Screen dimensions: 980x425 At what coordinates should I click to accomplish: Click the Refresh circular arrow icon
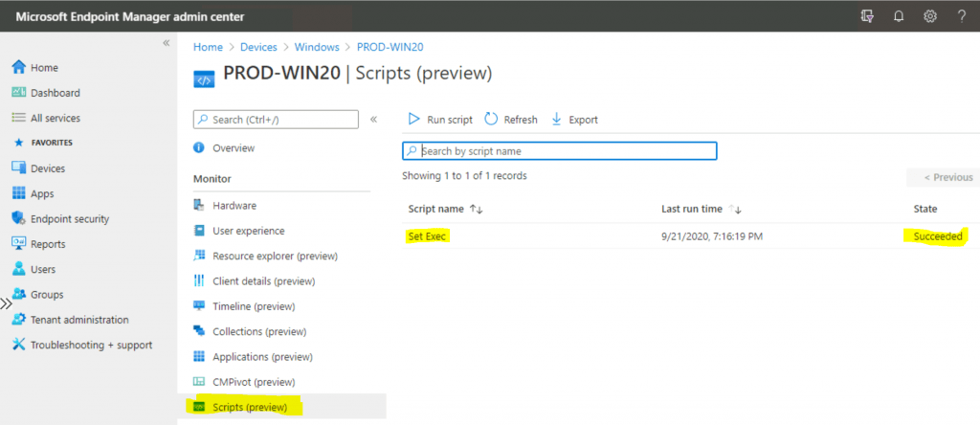491,119
